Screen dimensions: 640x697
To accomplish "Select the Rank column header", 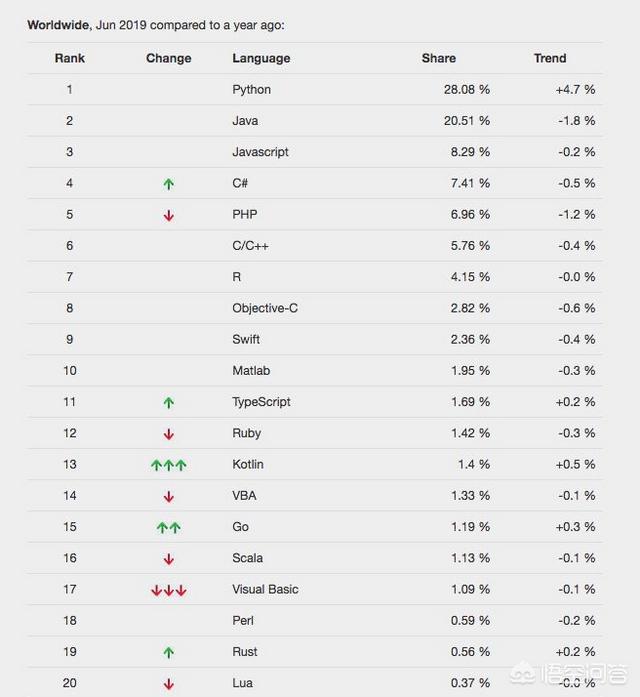I will (x=70, y=58).
